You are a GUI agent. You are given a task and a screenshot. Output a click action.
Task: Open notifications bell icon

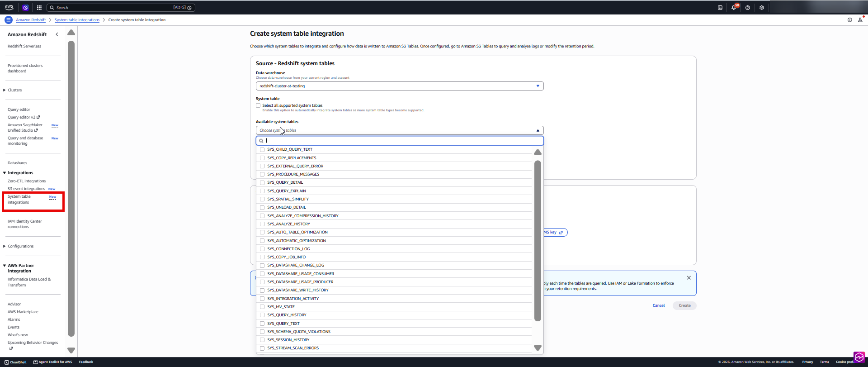(x=734, y=8)
